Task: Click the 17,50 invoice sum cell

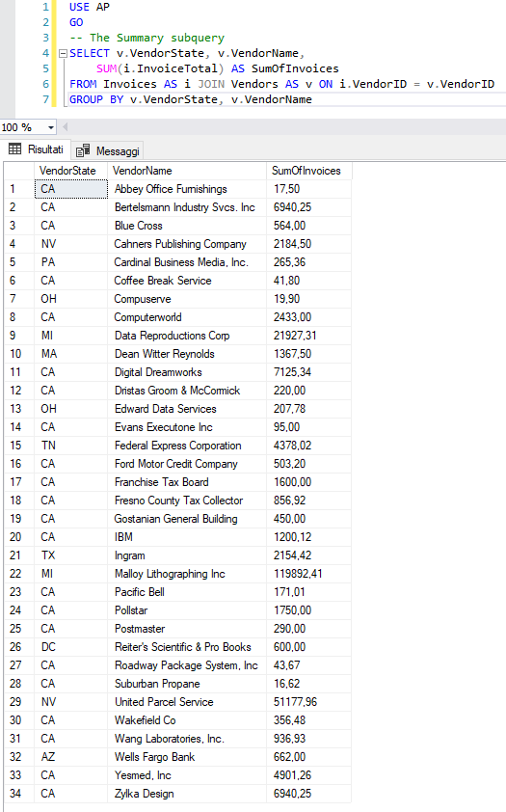Action: pyautogui.click(x=308, y=189)
